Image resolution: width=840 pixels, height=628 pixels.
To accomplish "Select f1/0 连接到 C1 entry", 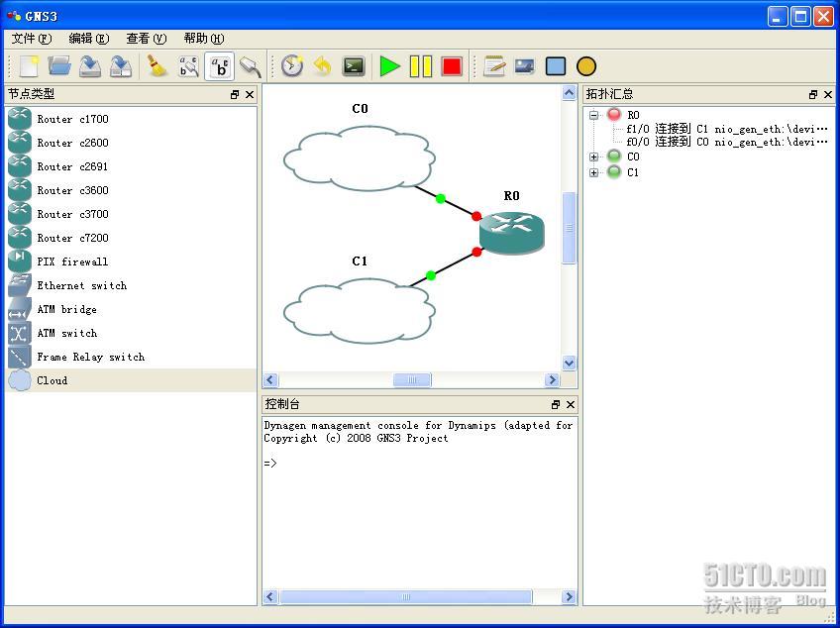I will click(x=727, y=129).
